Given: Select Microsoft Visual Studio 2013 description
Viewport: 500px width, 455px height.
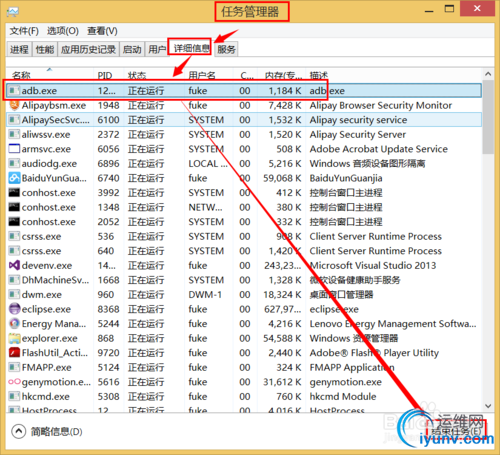Looking at the screenshot, I should click(x=373, y=265).
